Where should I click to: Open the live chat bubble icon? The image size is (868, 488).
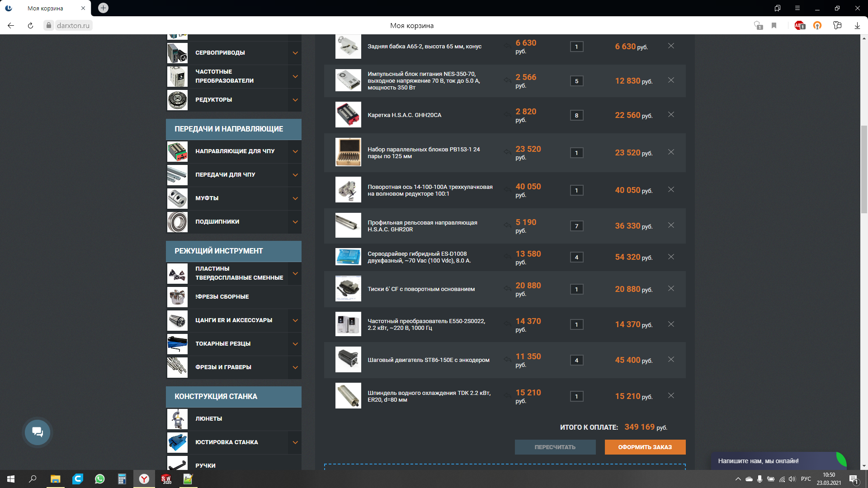pyautogui.click(x=38, y=432)
